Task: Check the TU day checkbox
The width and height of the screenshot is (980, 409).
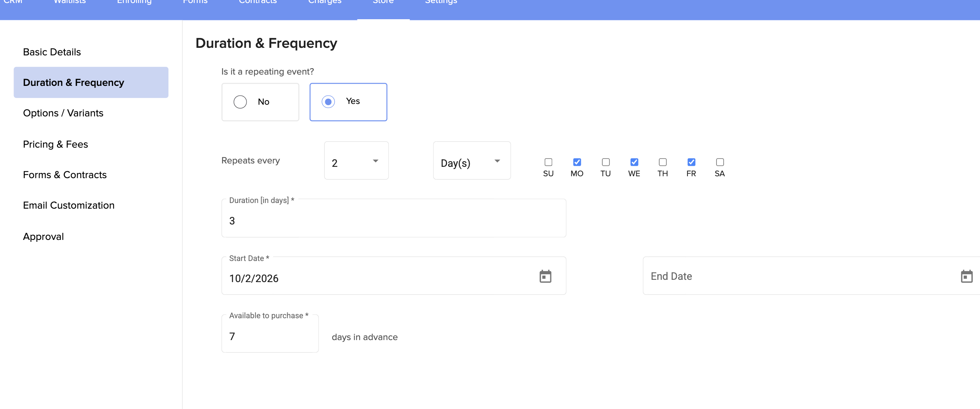Action: pyautogui.click(x=606, y=162)
